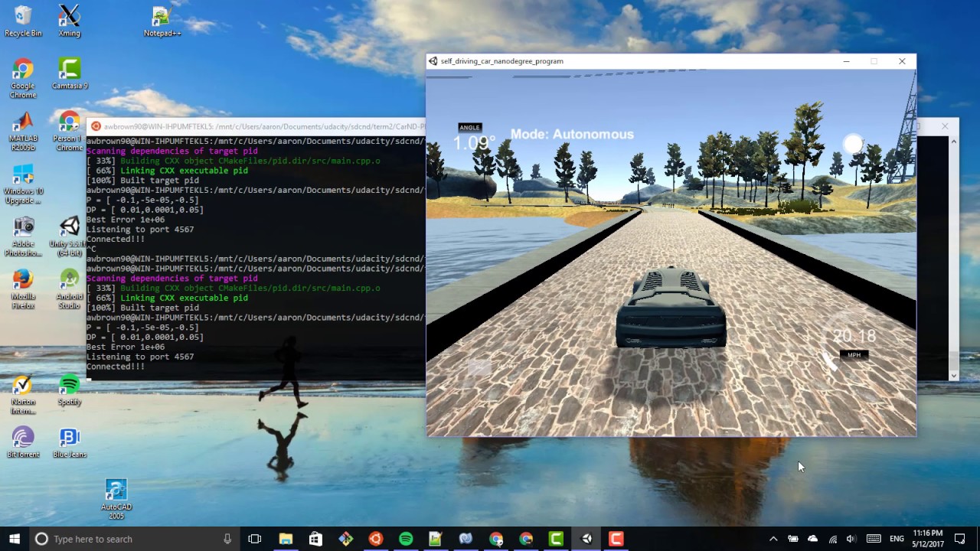Image resolution: width=980 pixels, height=551 pixels.
Task: Click the '^C' line in the terminal
Action: [91, 249]
